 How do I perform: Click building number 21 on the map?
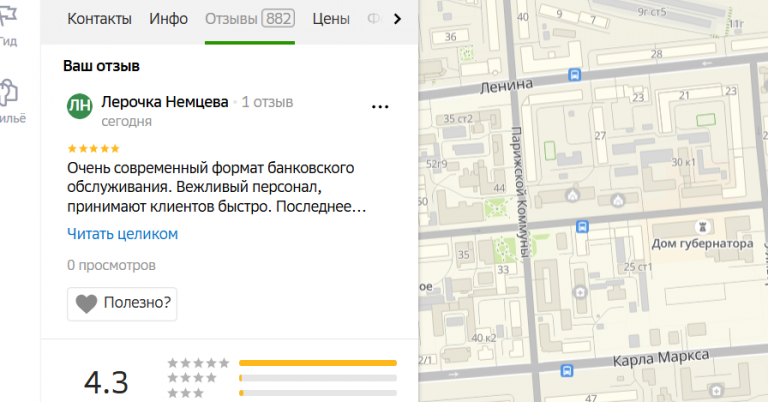coord(684,95)
